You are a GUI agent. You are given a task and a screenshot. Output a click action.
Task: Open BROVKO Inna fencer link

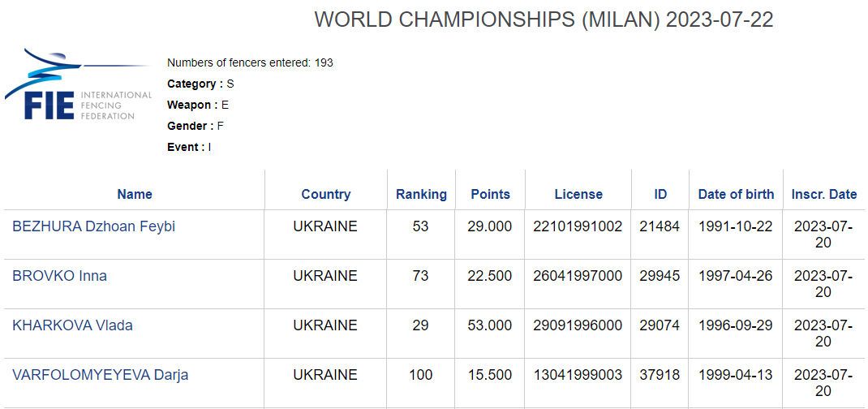tap(60, 276)
